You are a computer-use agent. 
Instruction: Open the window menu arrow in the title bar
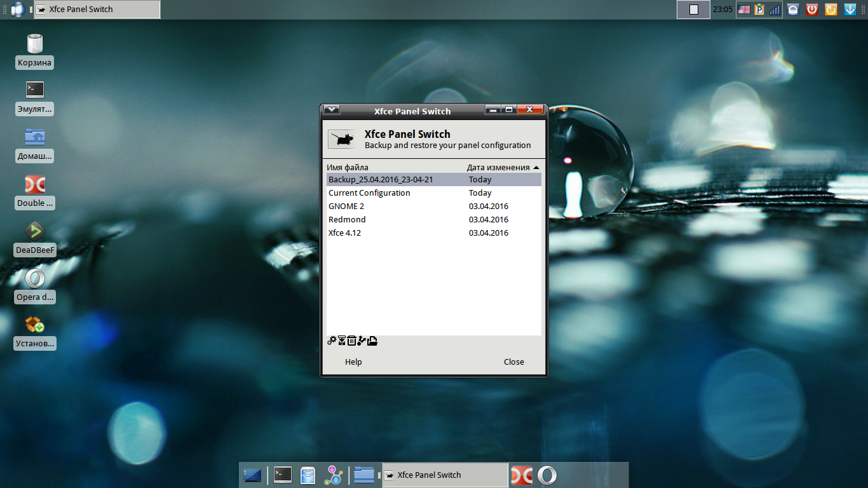click(332, 110)
